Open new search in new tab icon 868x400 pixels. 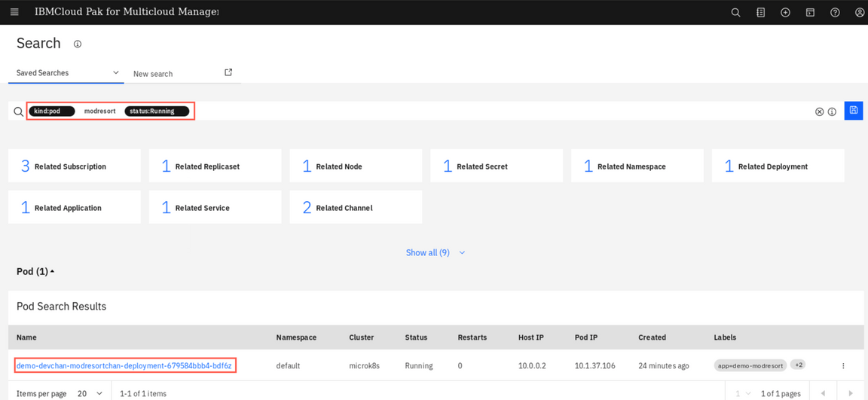[x=228, y=72]
